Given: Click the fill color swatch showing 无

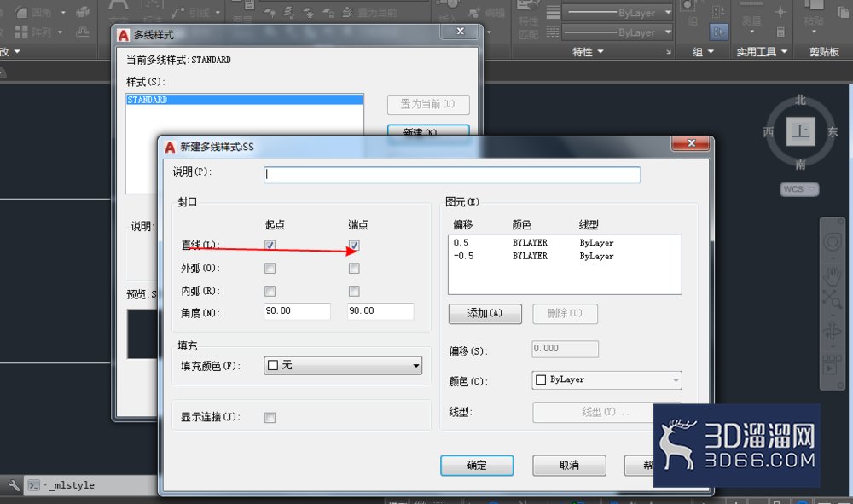Looking at the screenshot, I should point(273,365).
